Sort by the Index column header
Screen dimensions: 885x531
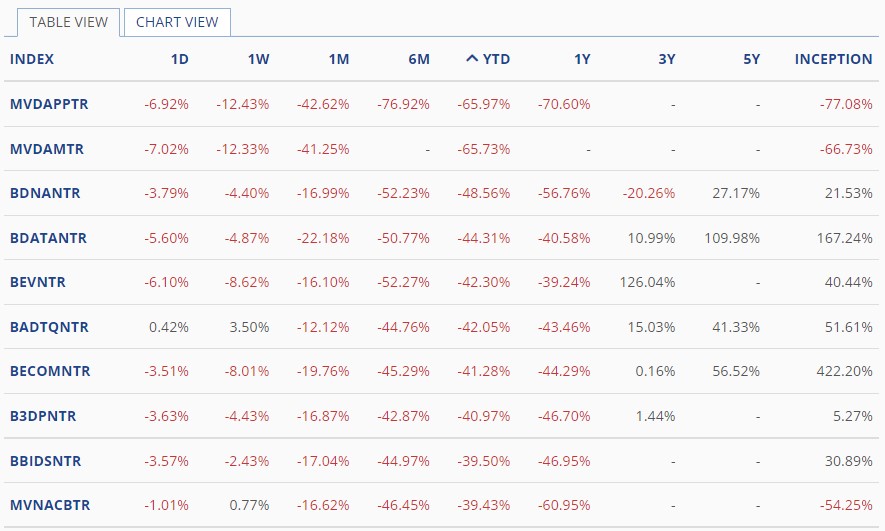tap(32, 59)
